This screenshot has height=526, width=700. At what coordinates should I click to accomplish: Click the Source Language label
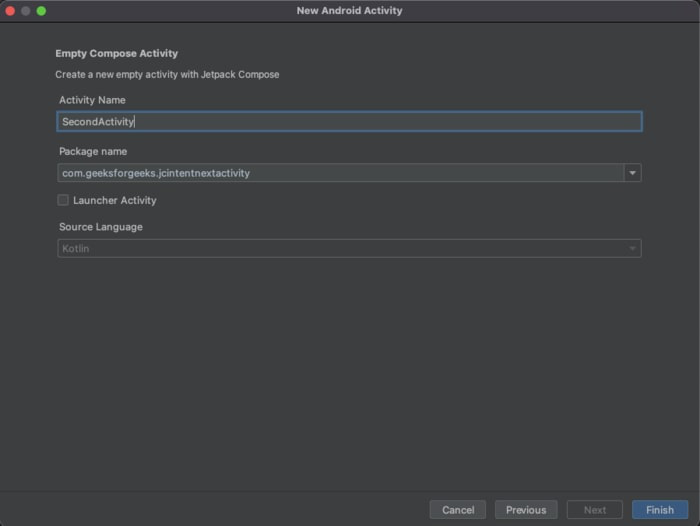101,227
